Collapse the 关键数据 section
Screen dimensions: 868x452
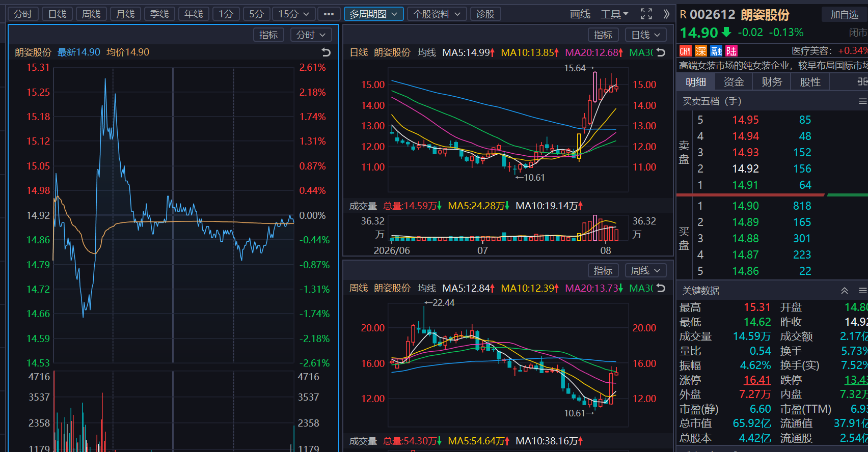tap(845, 290)
